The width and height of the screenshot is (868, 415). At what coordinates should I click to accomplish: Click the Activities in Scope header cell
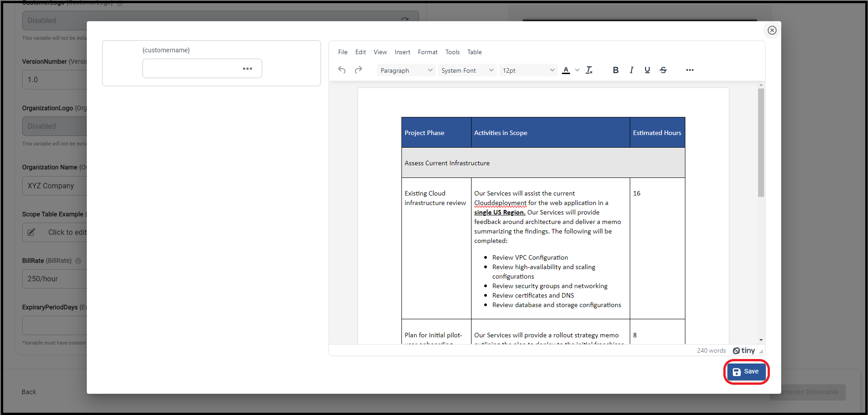click(x=550, y=132)
